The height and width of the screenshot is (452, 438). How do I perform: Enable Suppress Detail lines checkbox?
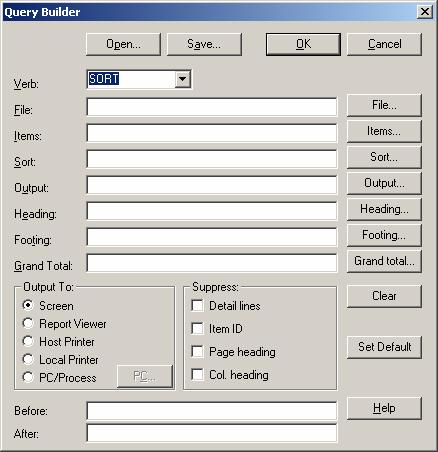[x=197, y=306]
